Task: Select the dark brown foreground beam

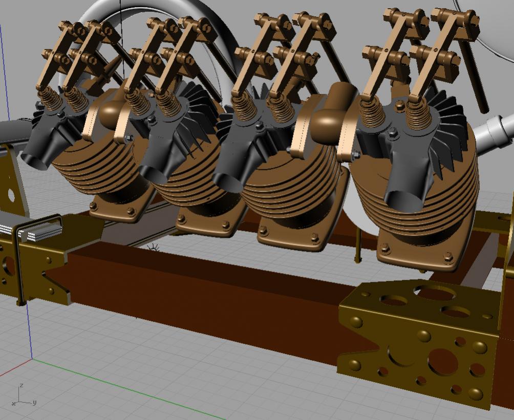Action: coord(205,292)
